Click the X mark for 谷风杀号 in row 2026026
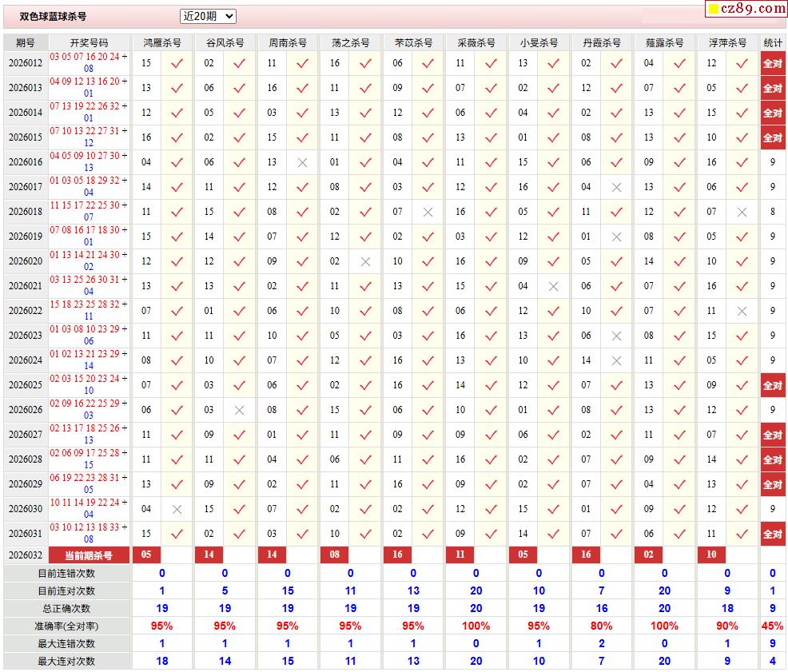The width and height of the screenshot is (788, 672). (x=239, y=410)
